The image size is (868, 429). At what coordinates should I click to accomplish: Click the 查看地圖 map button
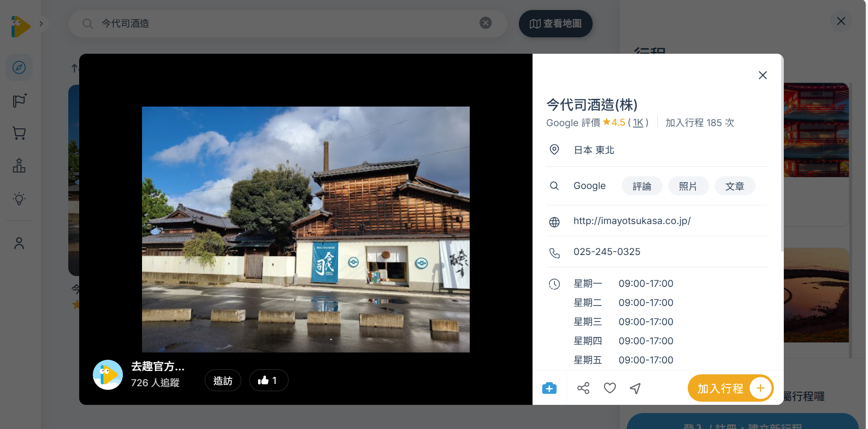tap(555, 24)
